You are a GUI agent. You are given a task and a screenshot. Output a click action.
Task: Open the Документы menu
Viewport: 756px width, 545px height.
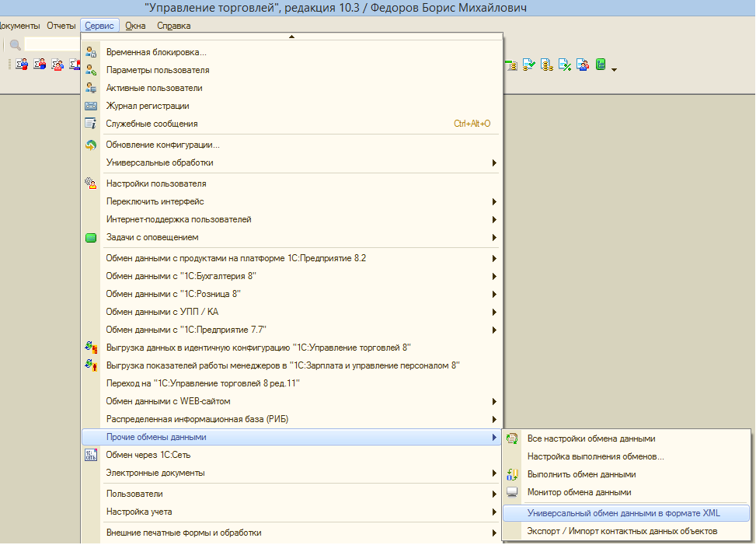pyautogui.click(x=19, y=26)
